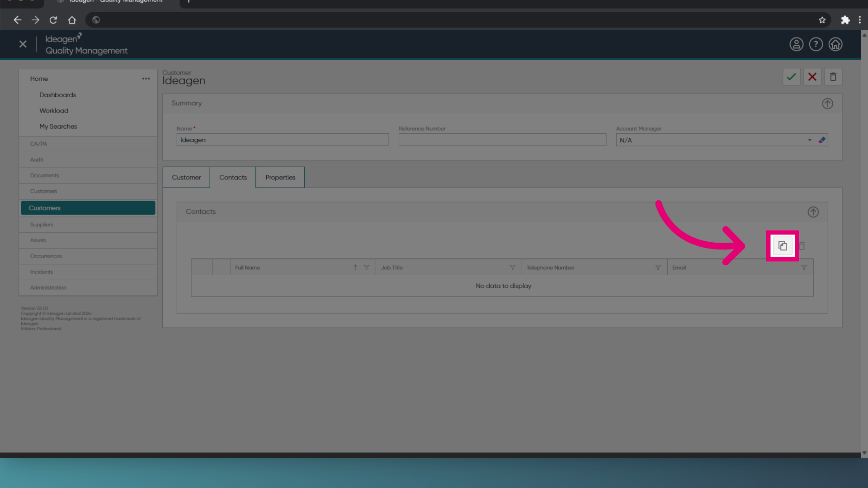Switch to the Contacts tab

coord(233,178)
